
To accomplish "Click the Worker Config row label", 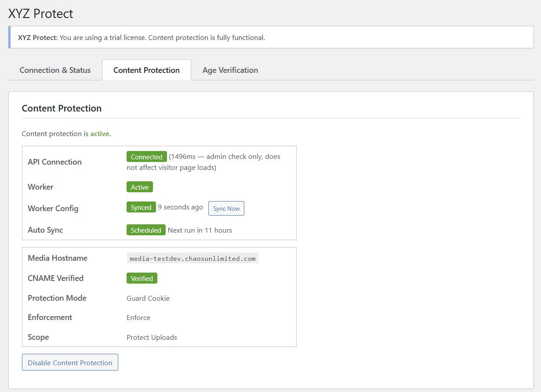I will (x=53, y=208).
